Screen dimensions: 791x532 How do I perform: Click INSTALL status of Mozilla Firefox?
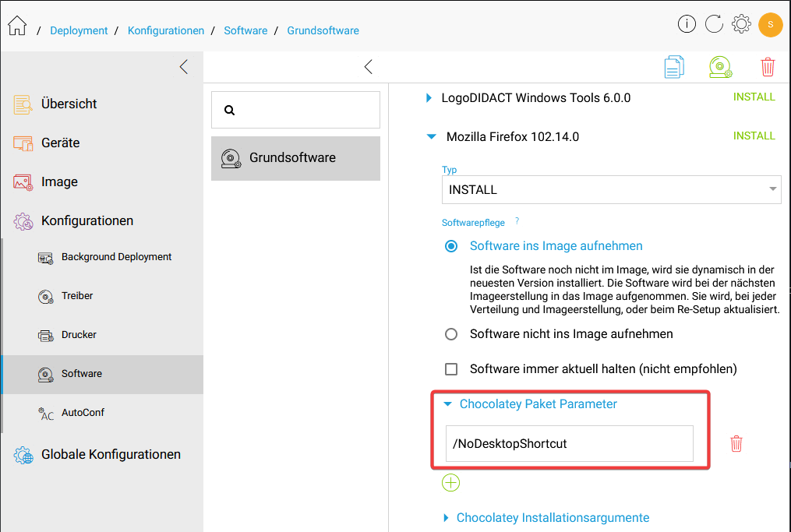(x=754, y=136)
